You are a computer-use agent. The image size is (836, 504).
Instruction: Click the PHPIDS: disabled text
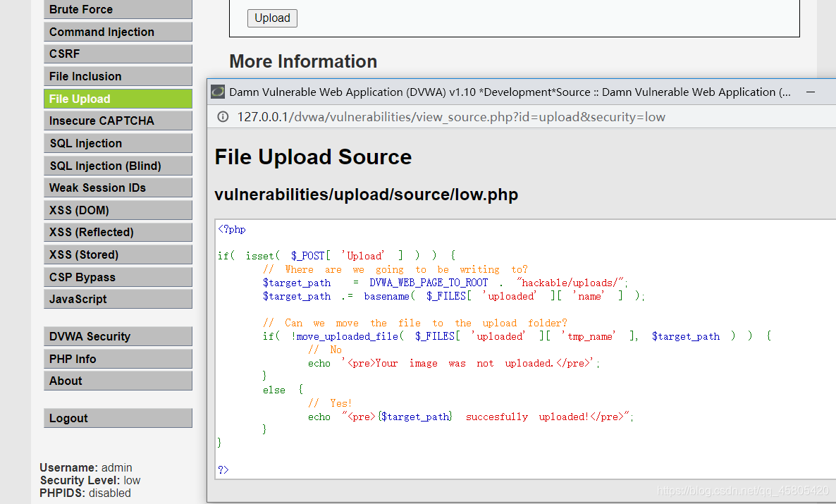[x=85, y=493]
